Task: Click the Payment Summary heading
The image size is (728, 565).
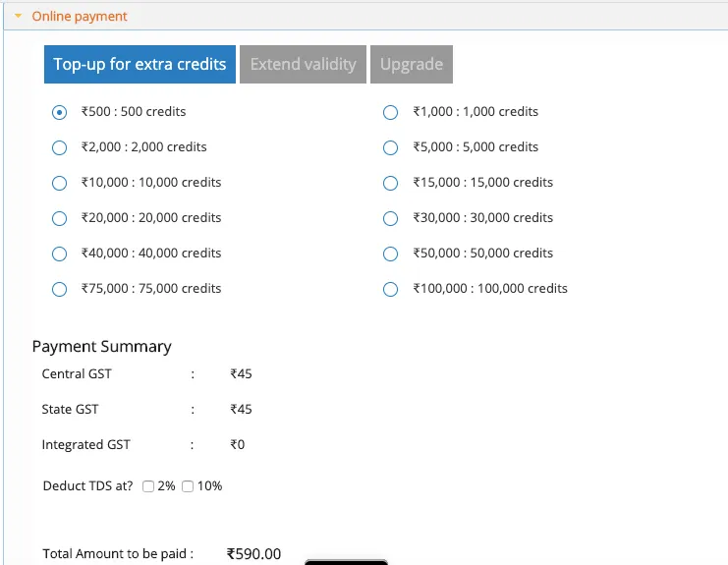Action: tap(101, 347)
